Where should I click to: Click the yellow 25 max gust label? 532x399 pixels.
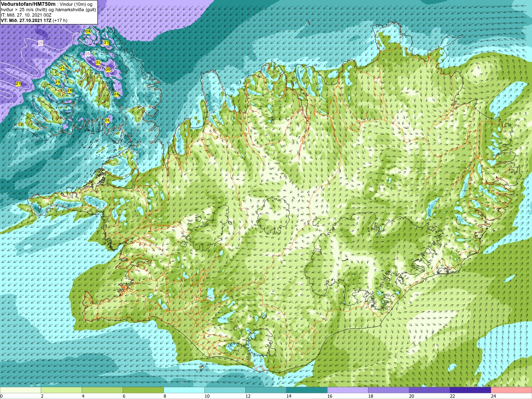[62, 67]
